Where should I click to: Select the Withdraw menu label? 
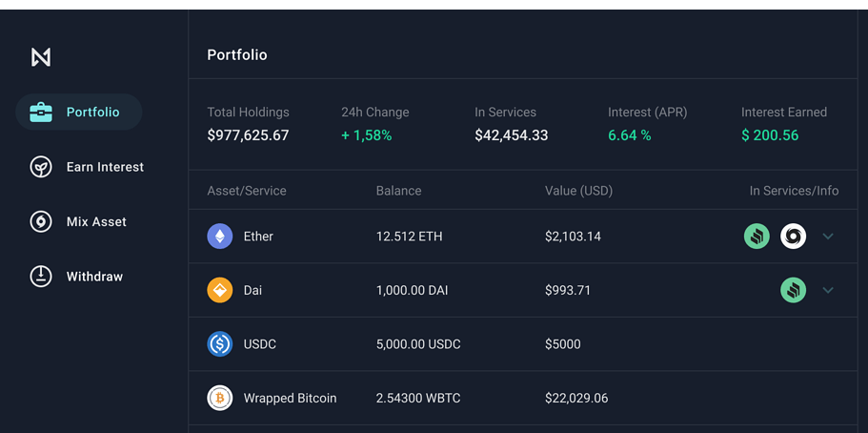coord(94,277)
